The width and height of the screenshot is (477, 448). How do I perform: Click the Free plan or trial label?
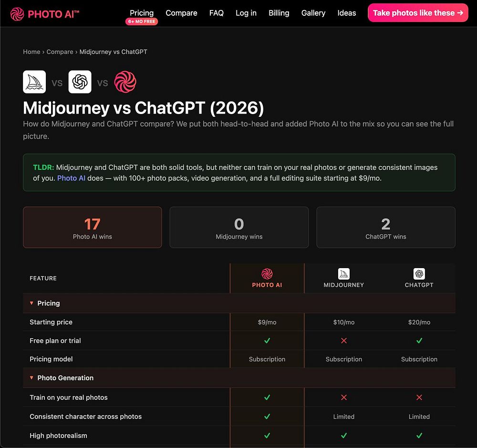55,341
